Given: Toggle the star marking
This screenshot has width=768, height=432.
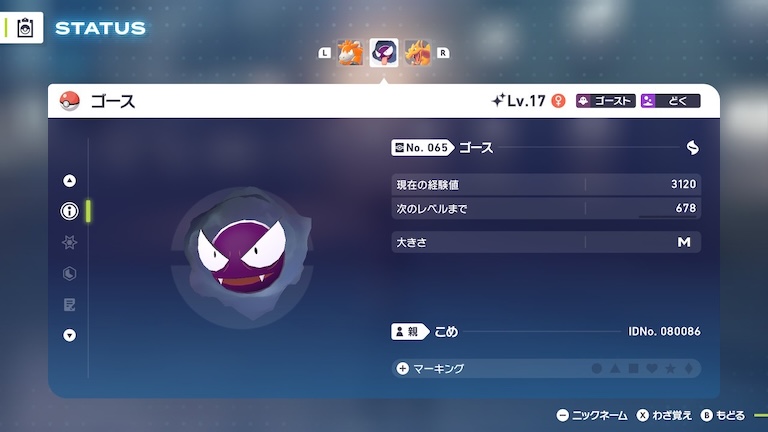Looking at the screenshot, I should coord(671,368).
